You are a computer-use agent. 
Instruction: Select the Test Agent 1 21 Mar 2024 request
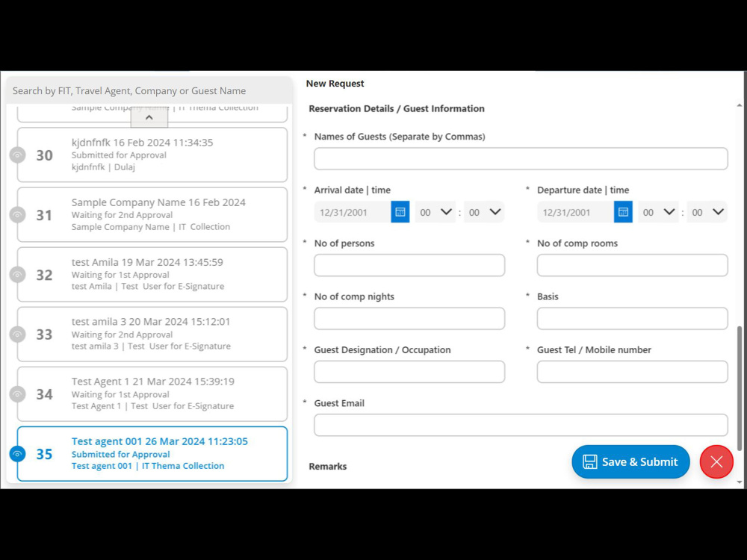tap(152, 394)
